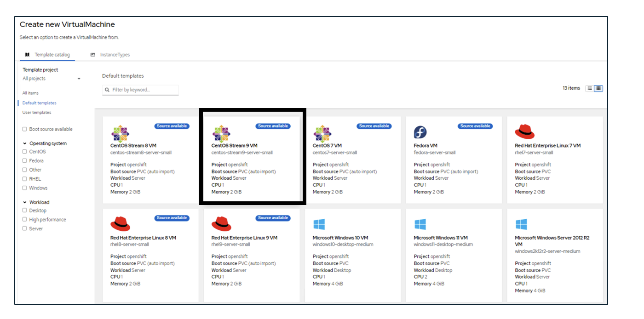Click the CentOS Stream 8 VM logo icon

(120, 133)
